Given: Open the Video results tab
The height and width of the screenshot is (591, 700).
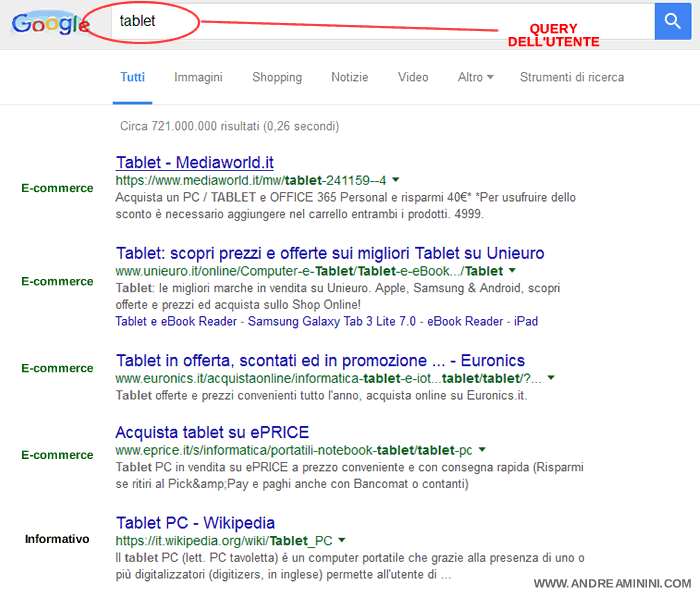Looking at the screenshot, I should point(413,77).
